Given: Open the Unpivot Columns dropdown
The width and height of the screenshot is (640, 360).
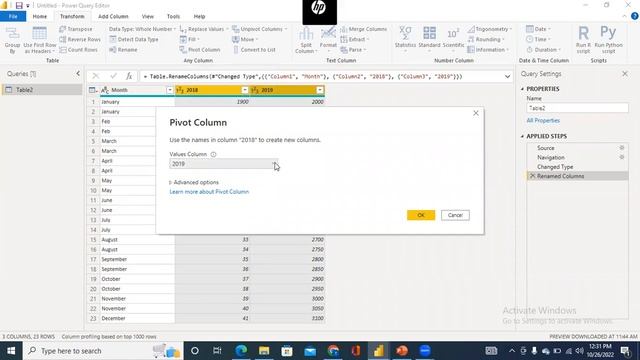Looking at the screenshot, I should pos(260,29).
